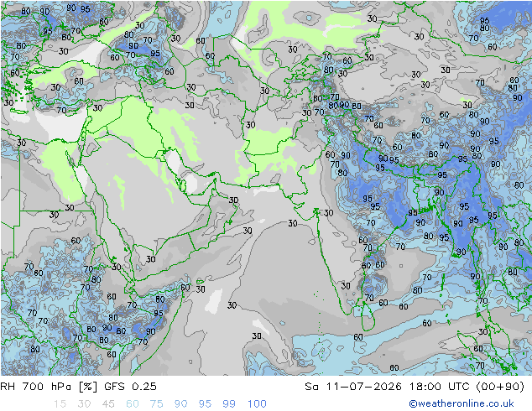
Task: Click legend value 99 in color scale
Action: (229, 404)
